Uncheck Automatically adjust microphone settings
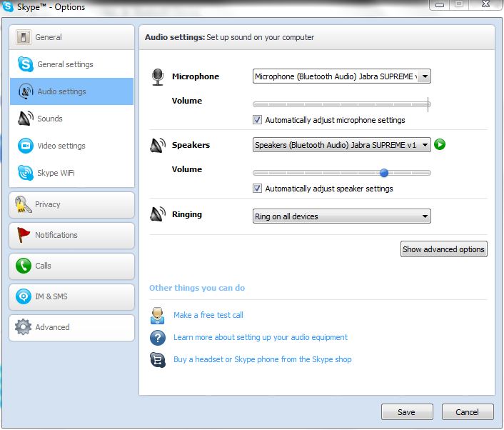Viewport: 504px width, 430px height. pyautogui.click(x=257, y=120)
